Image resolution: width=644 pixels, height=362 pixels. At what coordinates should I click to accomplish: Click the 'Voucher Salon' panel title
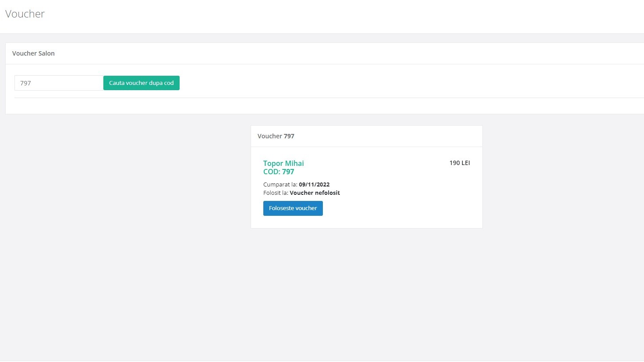pos(33,53)
